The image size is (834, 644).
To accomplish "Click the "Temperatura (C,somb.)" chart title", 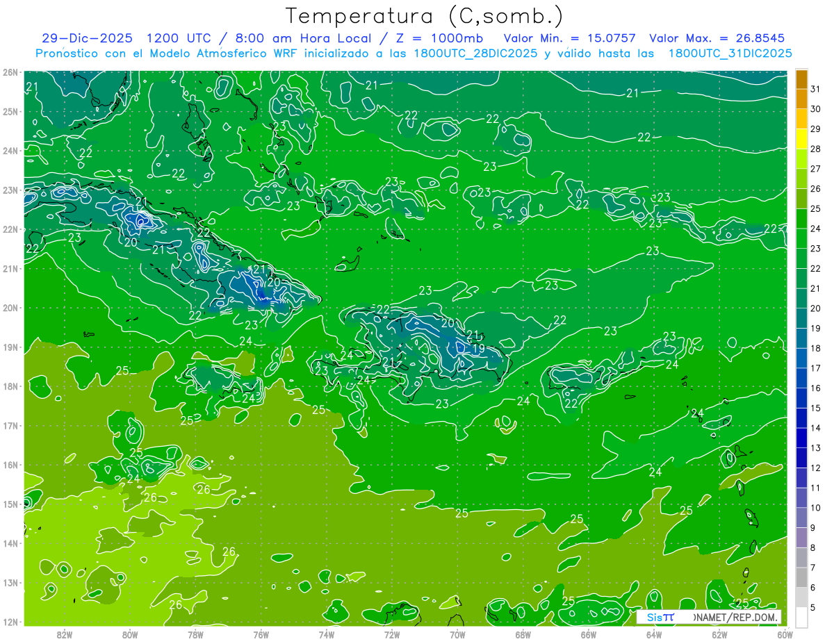I will 425,16.
